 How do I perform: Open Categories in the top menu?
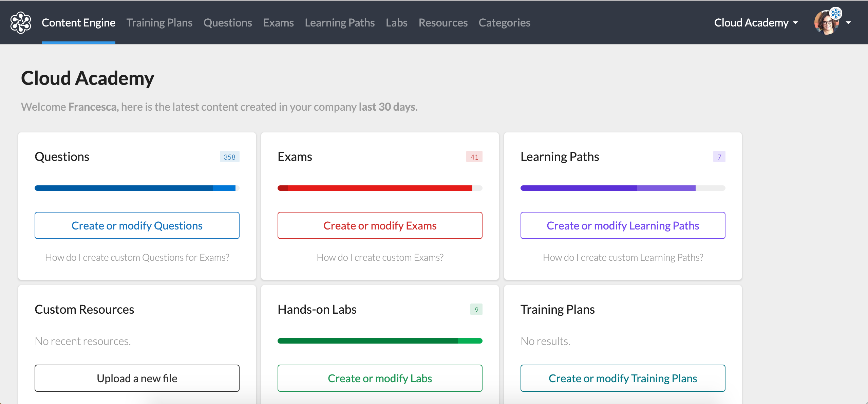tap(504, 23)
